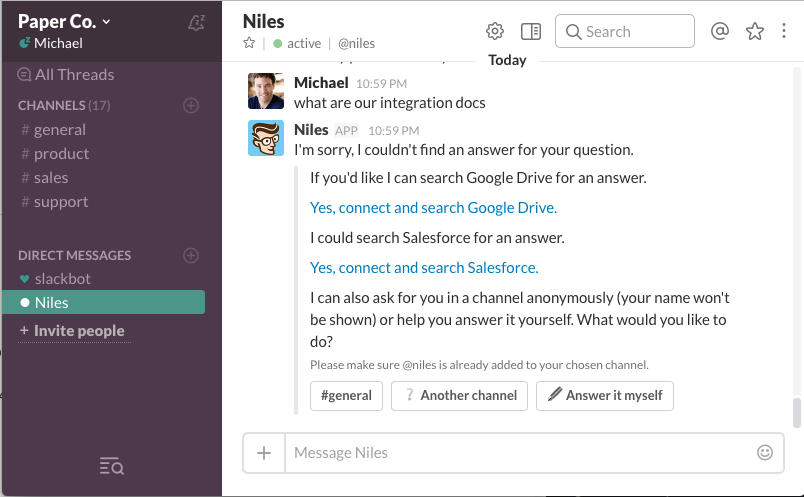The width and height of the screenshot is (804, 497).
Task: Click the APP badge next to Niles
Action: coord(346,131)
